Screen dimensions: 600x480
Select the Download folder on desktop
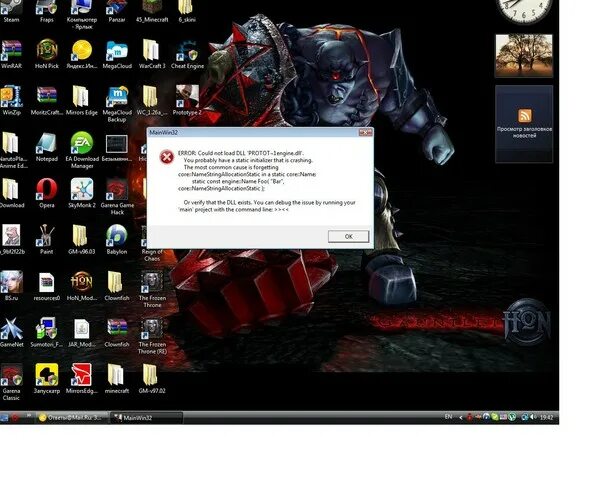coord(11,194)
